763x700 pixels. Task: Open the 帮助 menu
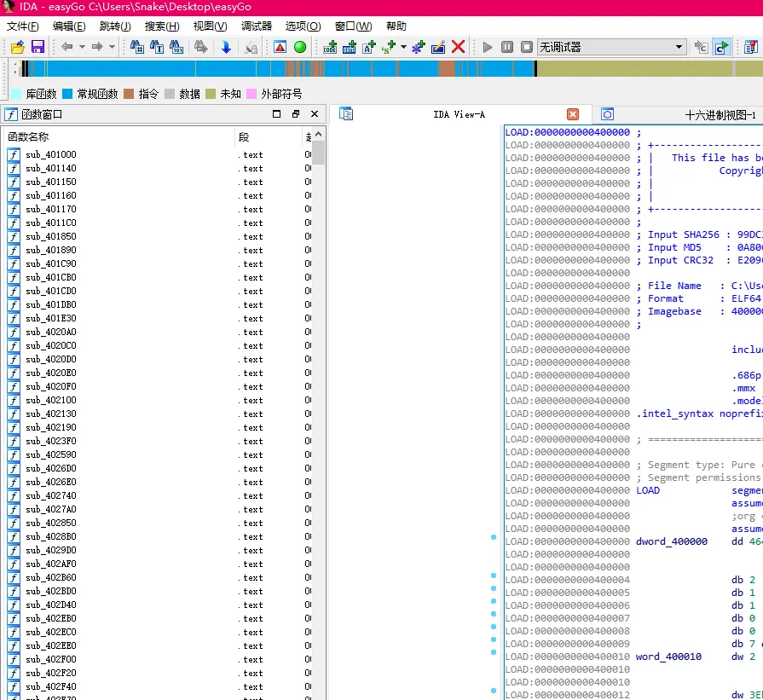(x=396, y=26)
